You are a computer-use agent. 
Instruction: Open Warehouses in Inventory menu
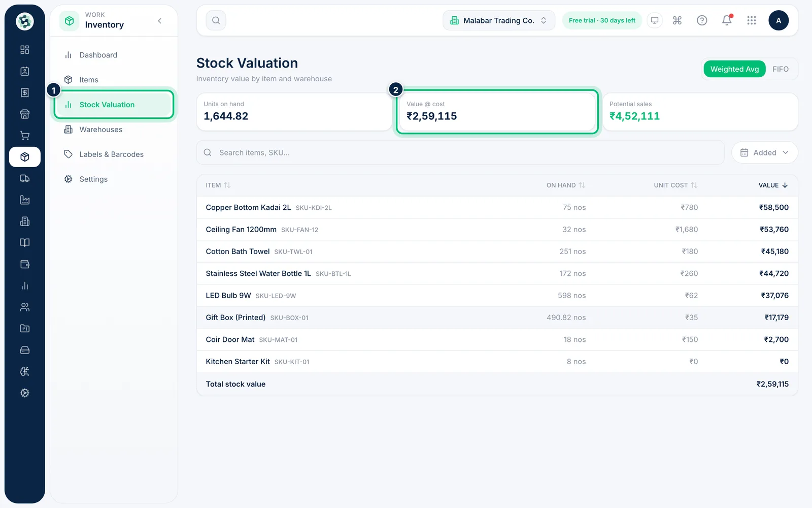coord(114,130)
